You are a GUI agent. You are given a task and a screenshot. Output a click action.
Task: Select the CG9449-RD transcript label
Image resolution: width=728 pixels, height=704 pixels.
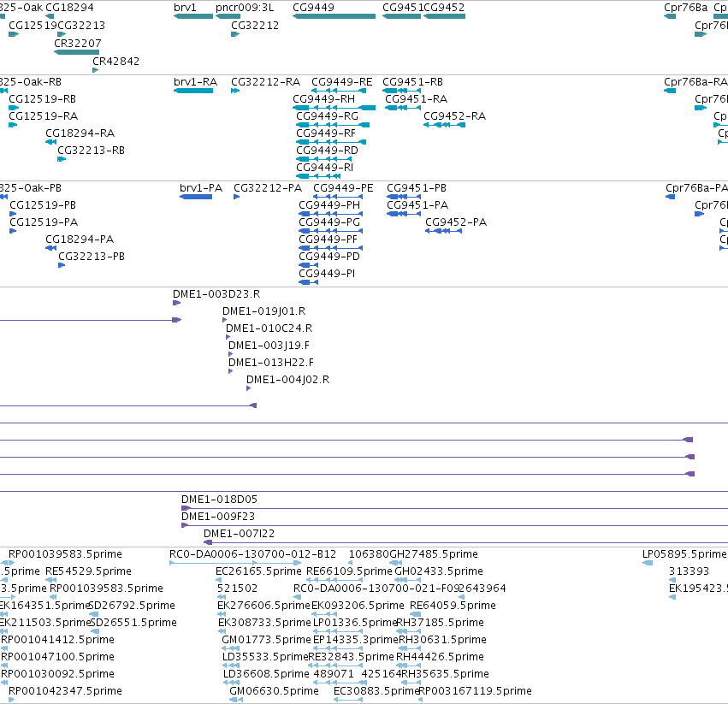coord(328,151)
